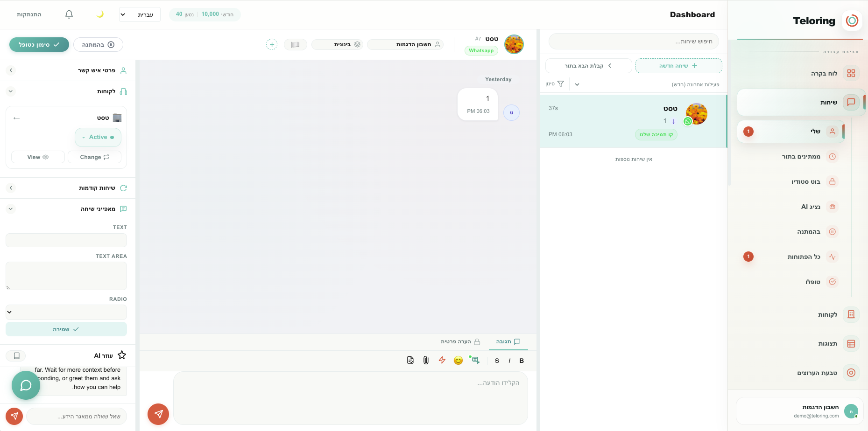Open the notifications bell

(69, 14)
